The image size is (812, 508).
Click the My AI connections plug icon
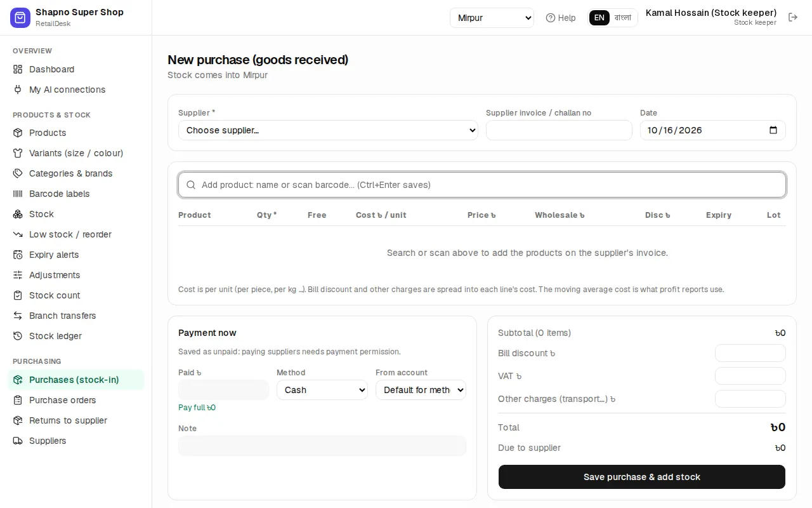point(18,90)
